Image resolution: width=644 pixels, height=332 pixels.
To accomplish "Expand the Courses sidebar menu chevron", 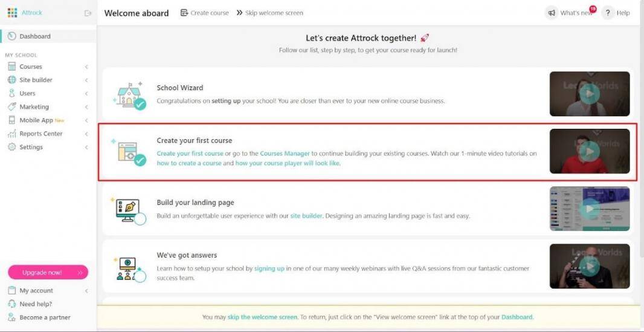I will (x=86, y=67).
